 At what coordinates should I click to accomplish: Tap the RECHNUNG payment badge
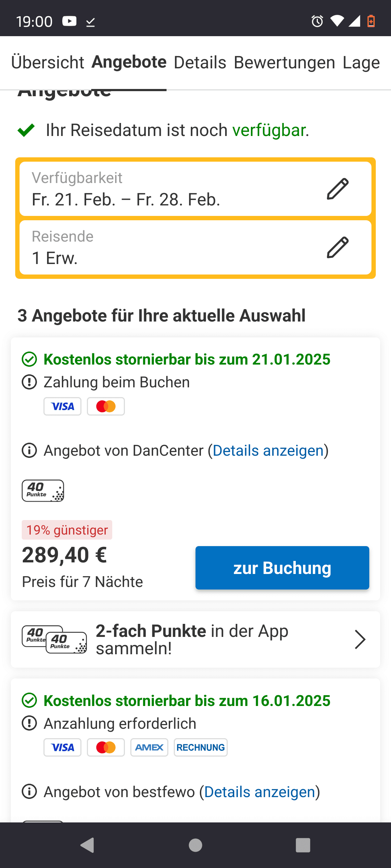click(x=201, y=748)
